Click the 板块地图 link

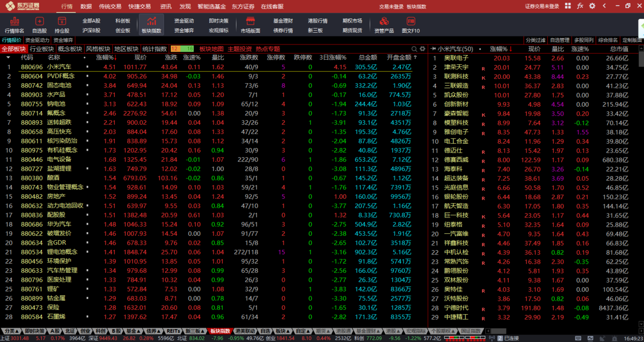coord(211,49)
